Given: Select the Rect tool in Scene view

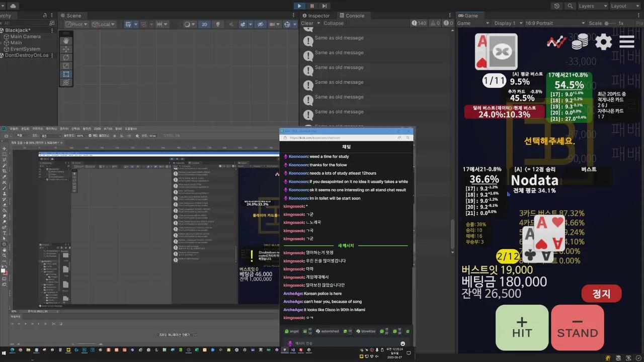Looking at the screenshot, I should (x=66, y=74).
